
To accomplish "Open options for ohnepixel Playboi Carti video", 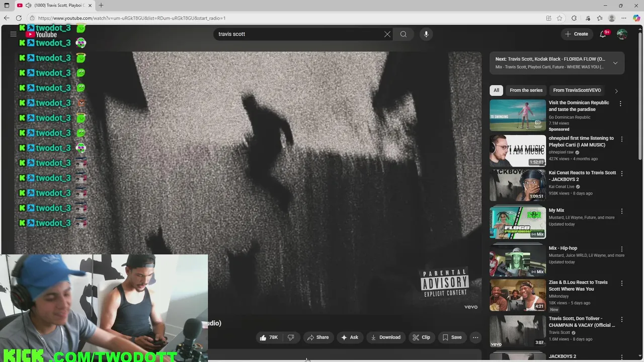I will [x=621, y=139].
